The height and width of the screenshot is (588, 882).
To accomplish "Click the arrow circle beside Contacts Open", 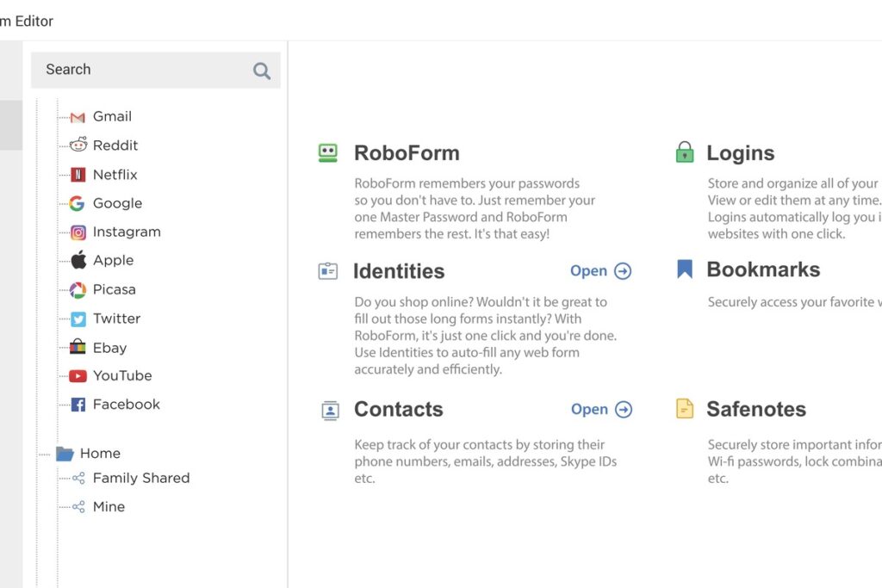I will pos(624,409).
